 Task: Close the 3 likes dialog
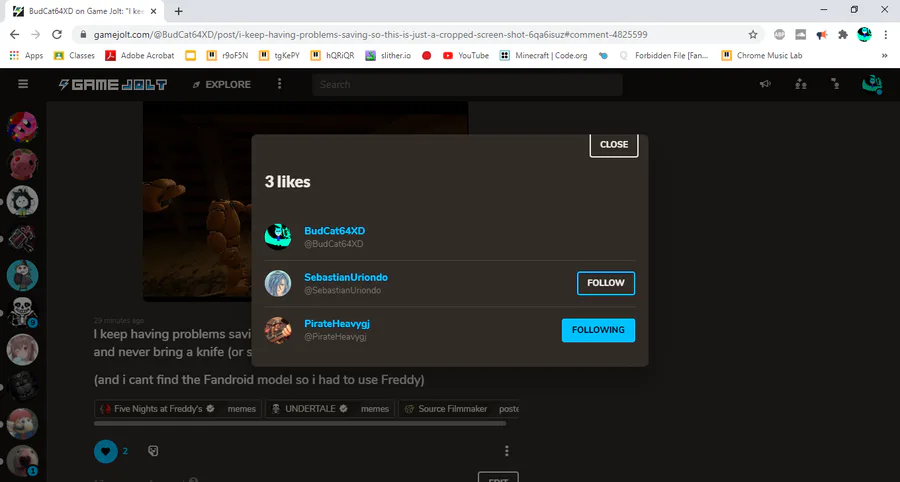pyautogui.click(x=614, y=145)
